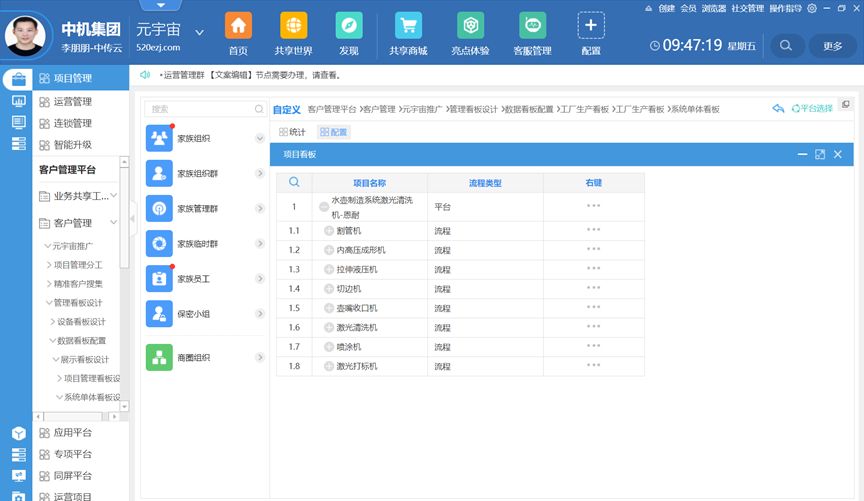The width and height of the screenshot is (864, 501).
Task: Click the 更多 button
Action: pyautogui.click(x=833, y=45)
